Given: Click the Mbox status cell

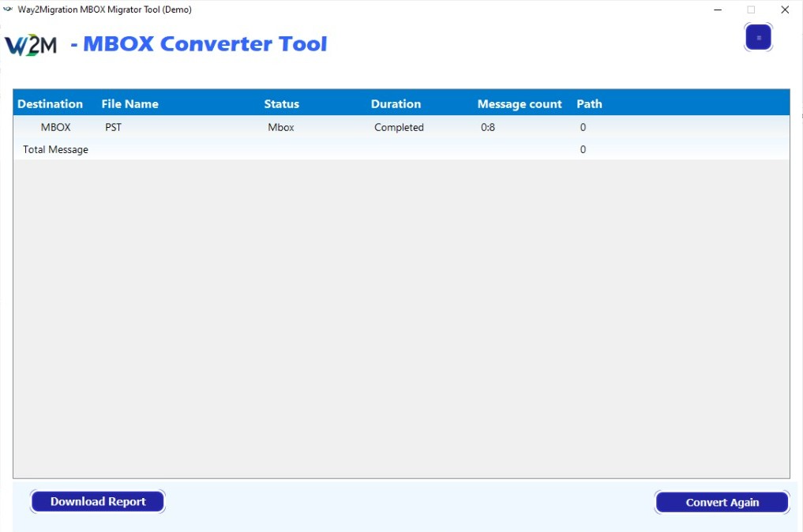Looking at the screenshot, I should (281, 128).
